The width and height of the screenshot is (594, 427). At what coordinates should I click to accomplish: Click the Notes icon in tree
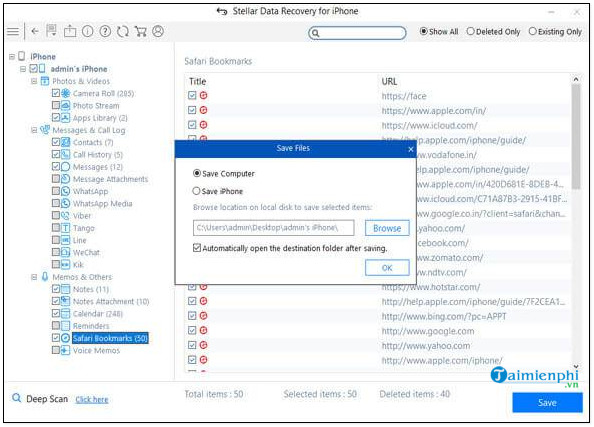pos(66,289)
